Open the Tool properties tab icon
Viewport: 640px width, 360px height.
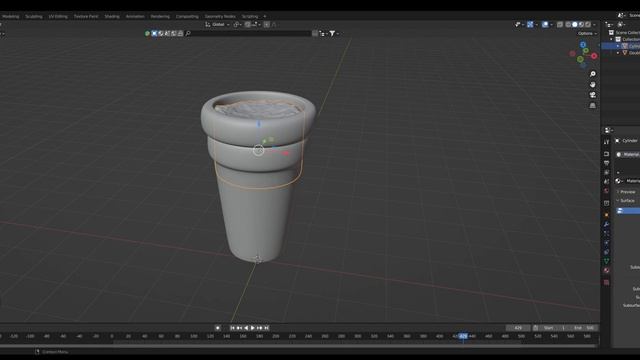click(607, 142)
